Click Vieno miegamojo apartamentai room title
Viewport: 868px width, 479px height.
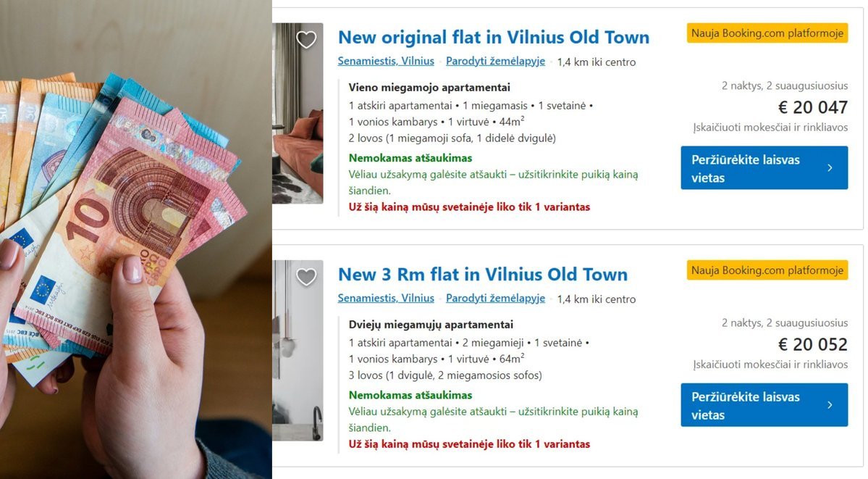coord(429,87)
